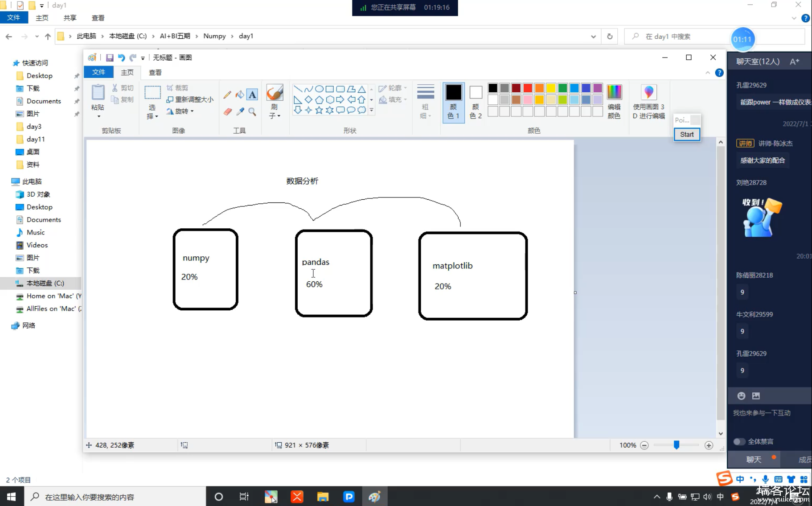Screen dimensions: 812x506
Task: Select 本地磁盘 (C:) in Explorer sidebar
Action: [x=45, y=283]
